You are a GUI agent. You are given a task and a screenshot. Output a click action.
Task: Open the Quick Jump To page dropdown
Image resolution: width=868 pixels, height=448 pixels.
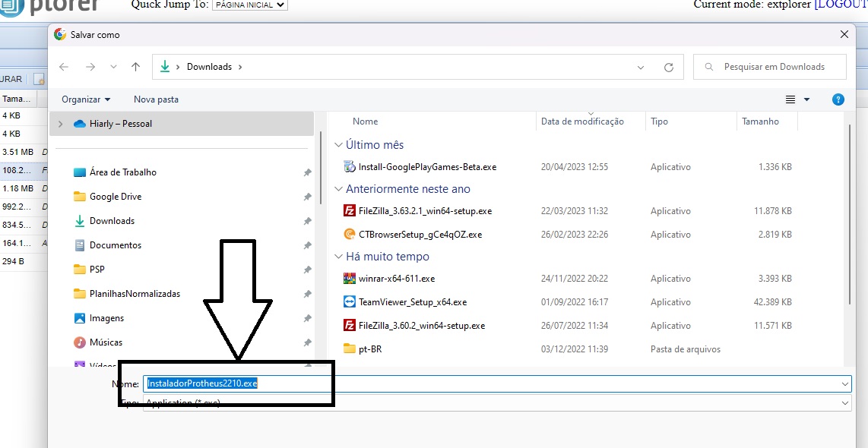coord(249,5)
